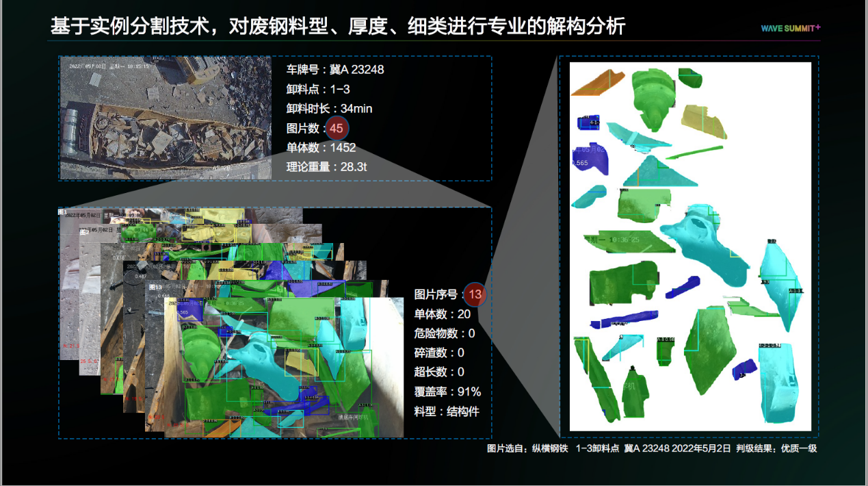
Task: Click the 图片选自：纵横钢铁 caption text
Action: pyautogui.click(x=527, y=448)
